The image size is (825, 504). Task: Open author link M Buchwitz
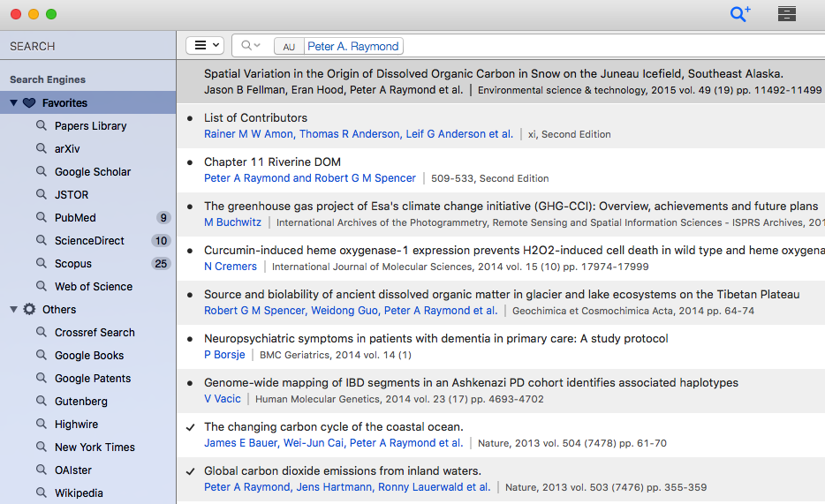pos(232,222)
